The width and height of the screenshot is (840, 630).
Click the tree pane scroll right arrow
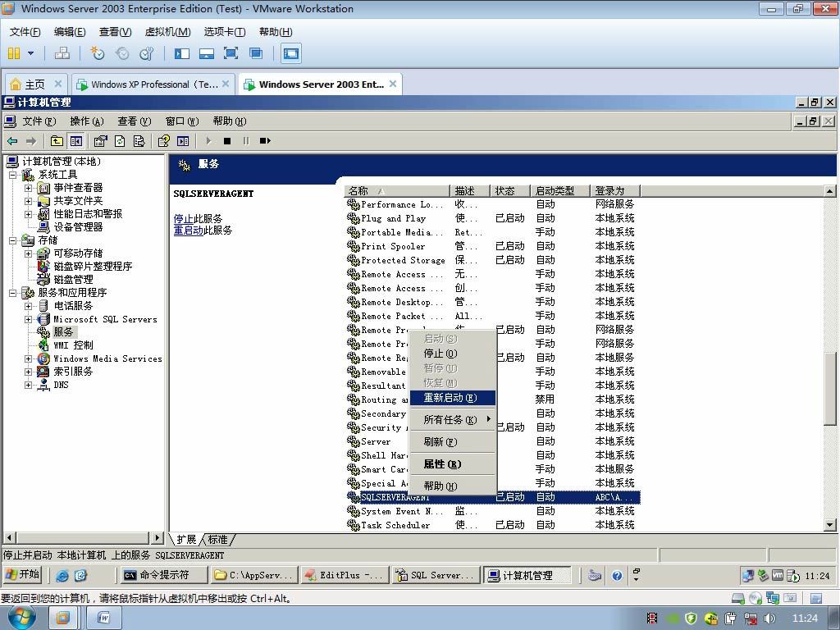coord(157,537)
